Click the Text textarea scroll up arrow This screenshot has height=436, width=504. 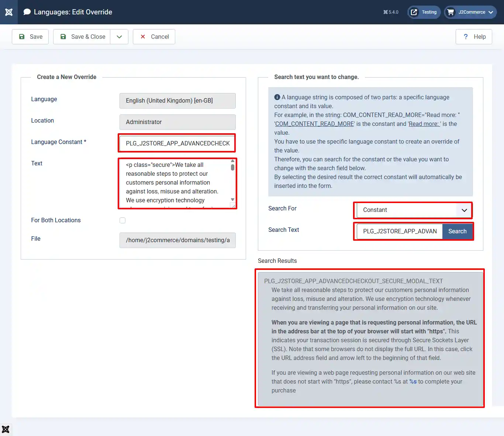point(232,161)
